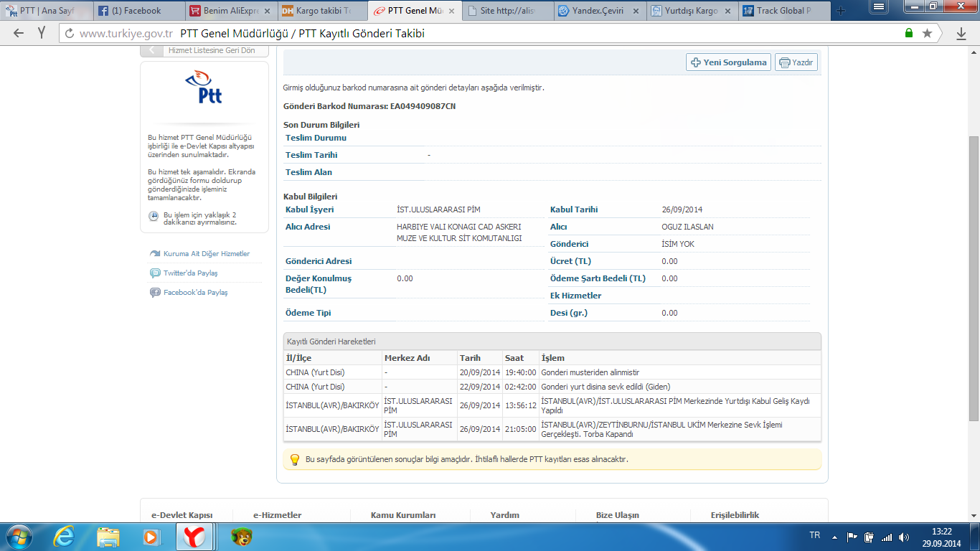Screen dimensions: 980x551
Task: Show hidden system tray icons
Action: click(x=835, y=537)
